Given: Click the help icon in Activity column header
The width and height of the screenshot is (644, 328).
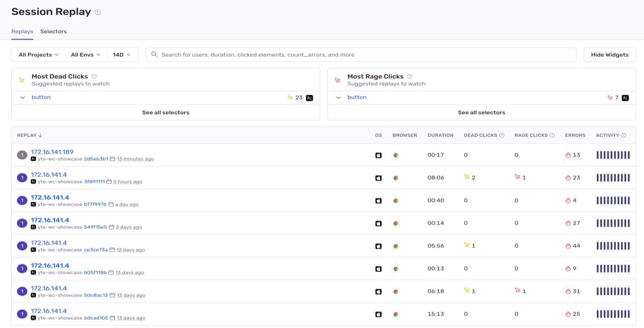Looking at the screenshot, I should pos(624,135).
